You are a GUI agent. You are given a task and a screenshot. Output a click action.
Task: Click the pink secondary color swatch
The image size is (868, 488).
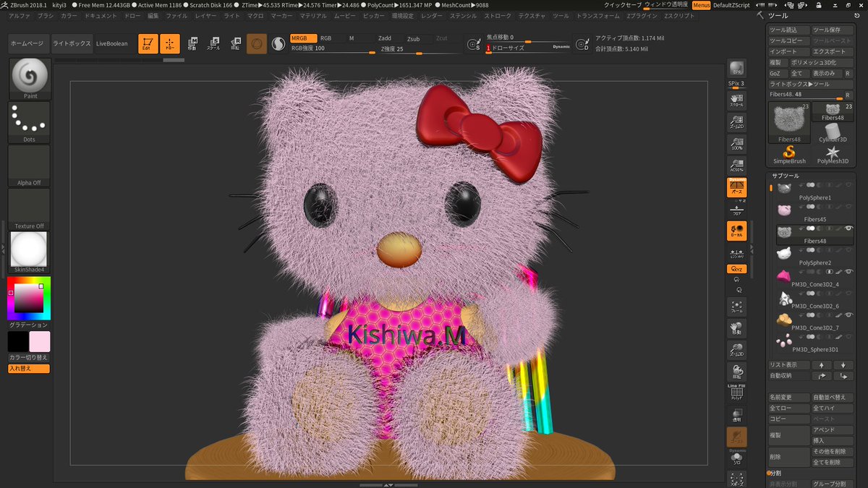coord(40,341)
